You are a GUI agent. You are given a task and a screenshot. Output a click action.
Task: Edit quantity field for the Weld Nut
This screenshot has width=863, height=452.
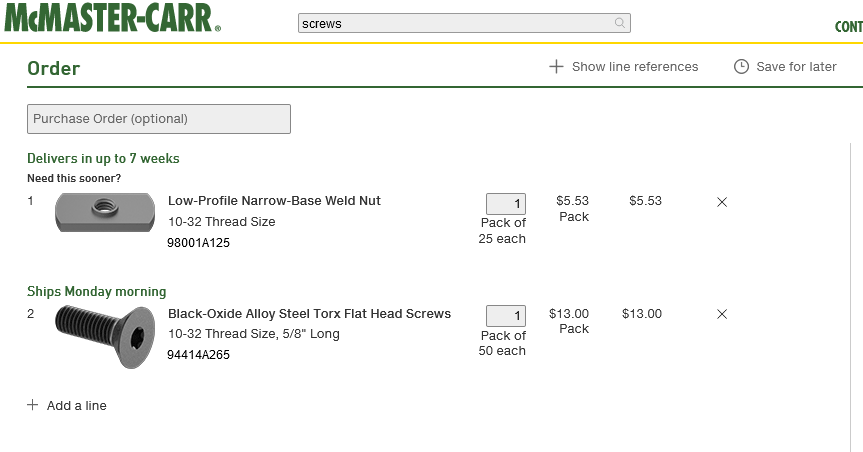(506, 204)
